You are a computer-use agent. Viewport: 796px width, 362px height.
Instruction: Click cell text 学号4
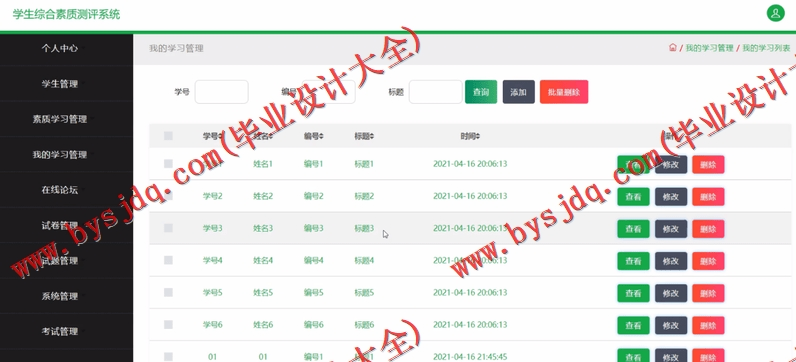tap(213, 260)
